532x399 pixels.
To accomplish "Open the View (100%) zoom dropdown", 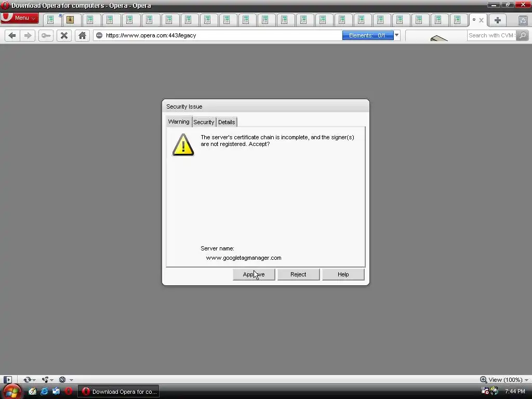I will coord(504,380).
